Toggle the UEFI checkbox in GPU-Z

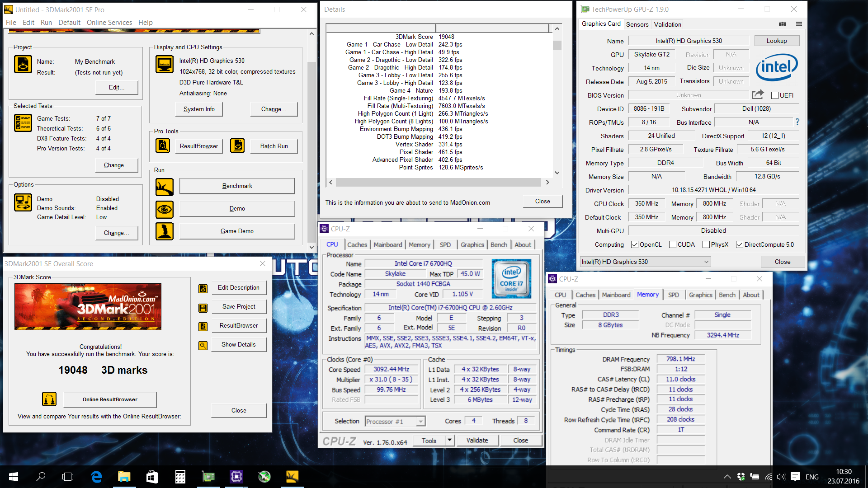[x=775, y=95]
